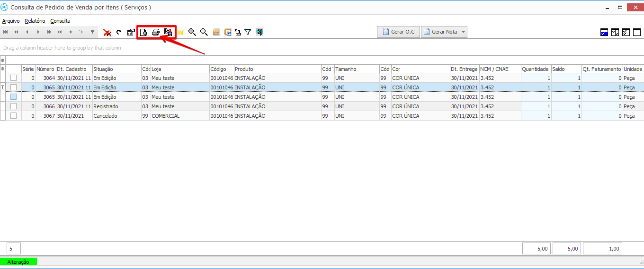Click the funnel filter icon
This screenshot has width=644, height=269.
tap(248, 32)
